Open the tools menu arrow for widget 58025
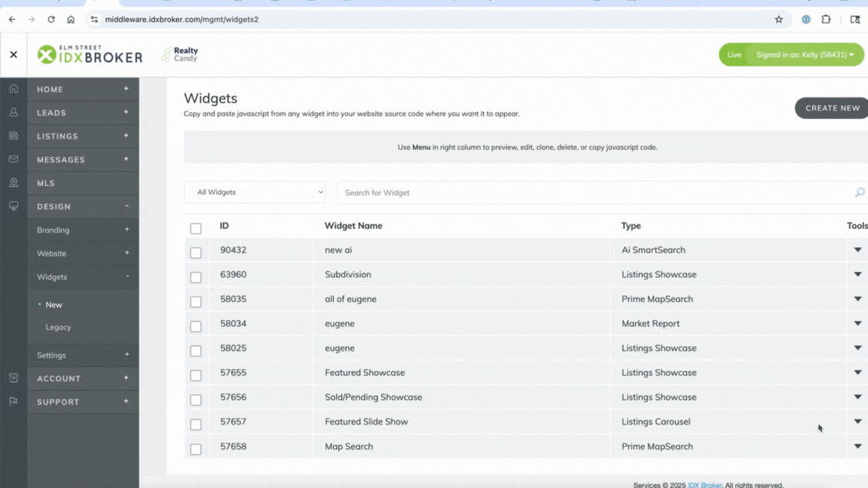 tap(857, 348)
